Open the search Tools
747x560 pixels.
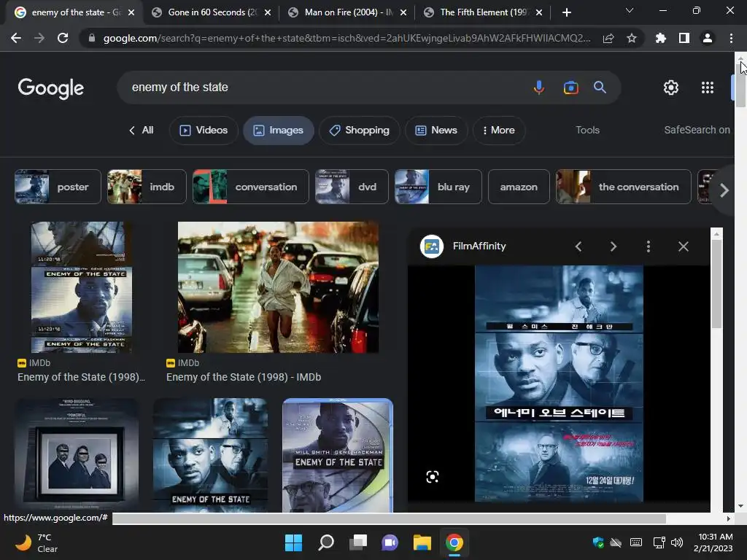point(587,130)
